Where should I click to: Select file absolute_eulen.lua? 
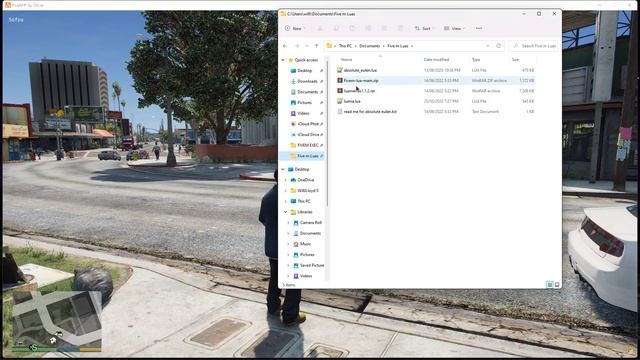pos(360,70)
